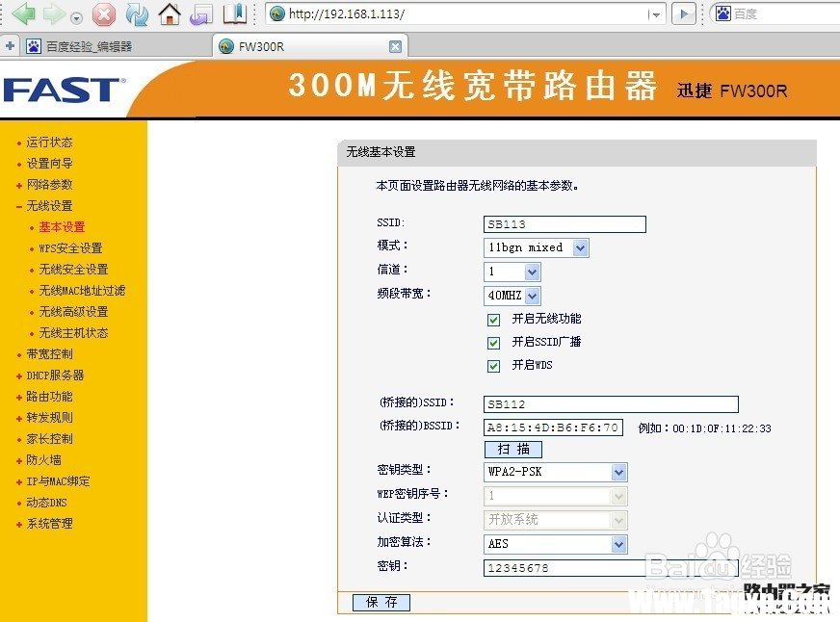Click the 扫描 scan button
The height and width of the screenshot is (622, 840).
point(513,449)
